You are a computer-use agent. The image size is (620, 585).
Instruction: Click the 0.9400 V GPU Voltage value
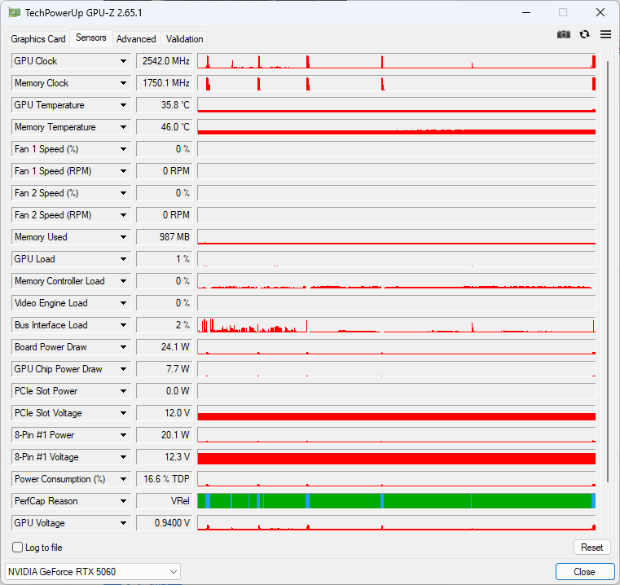164,523
